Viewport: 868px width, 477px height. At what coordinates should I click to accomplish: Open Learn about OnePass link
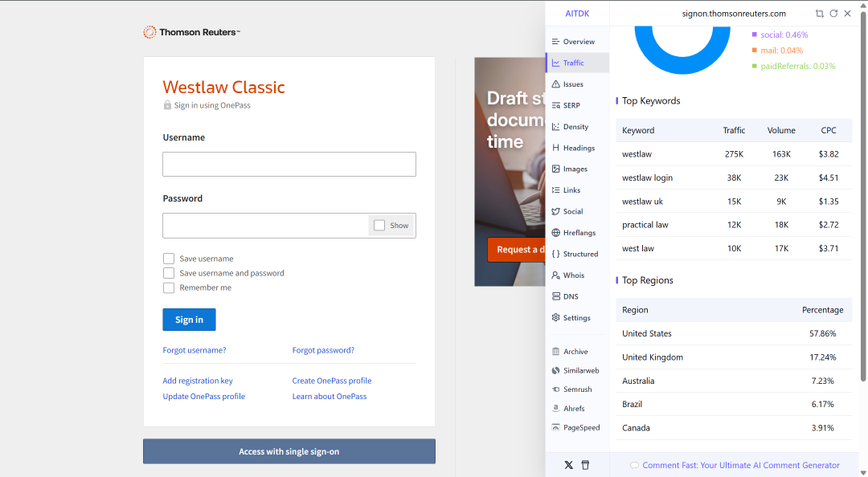(330, 396)
